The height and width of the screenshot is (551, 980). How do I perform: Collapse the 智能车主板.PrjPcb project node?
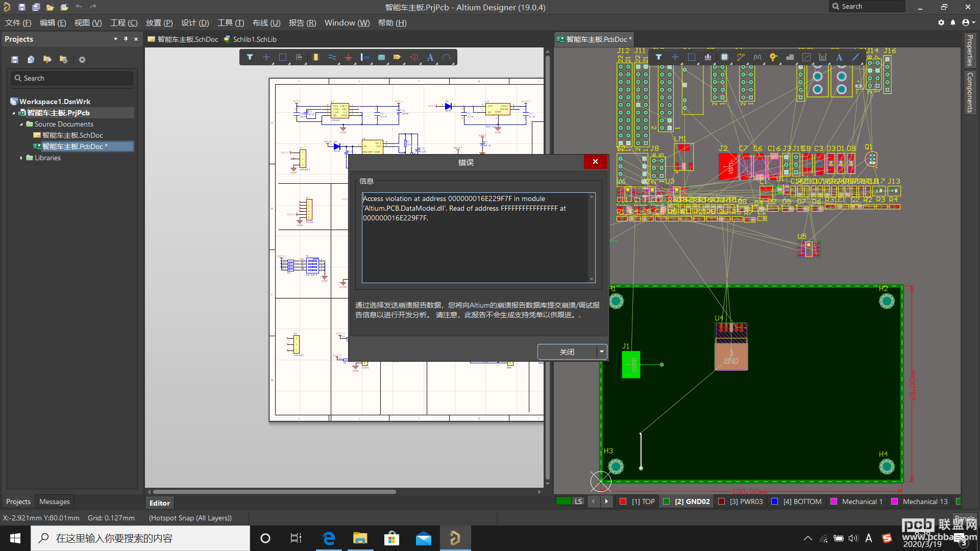[14, 113]
